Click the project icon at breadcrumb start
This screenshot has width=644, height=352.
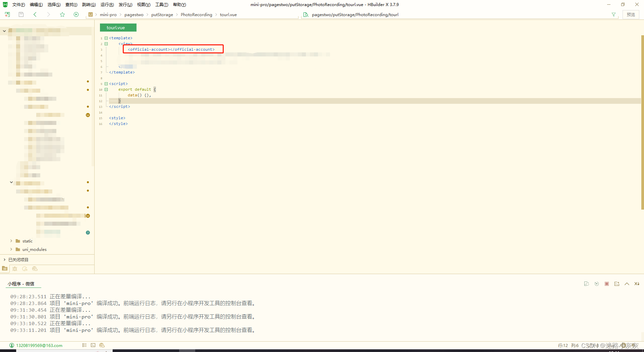pyautogui.click(x=91, y=14)
